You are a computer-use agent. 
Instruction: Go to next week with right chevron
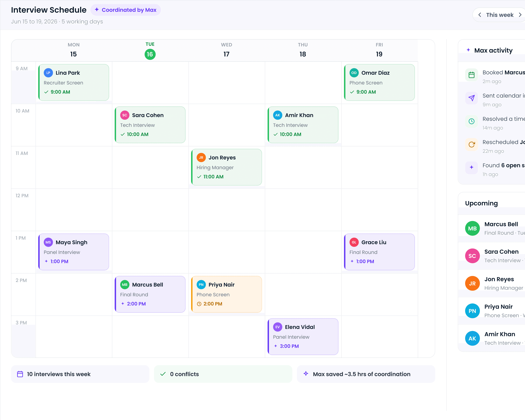[520, 15]
